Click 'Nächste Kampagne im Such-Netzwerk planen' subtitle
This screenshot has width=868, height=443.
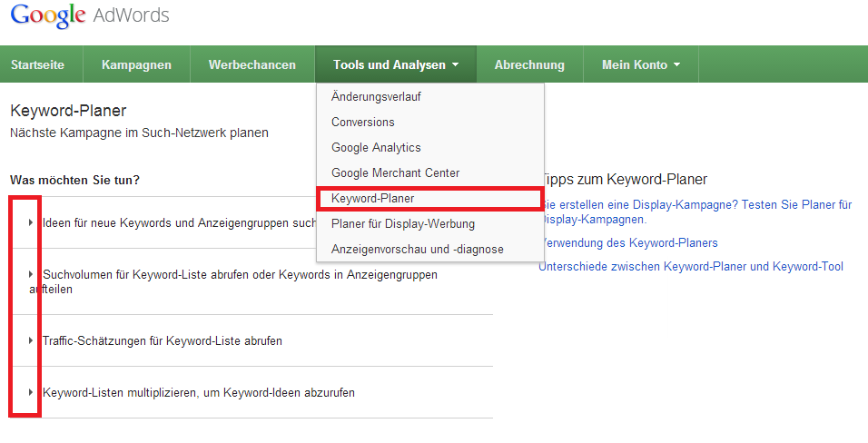pos(139,133)
